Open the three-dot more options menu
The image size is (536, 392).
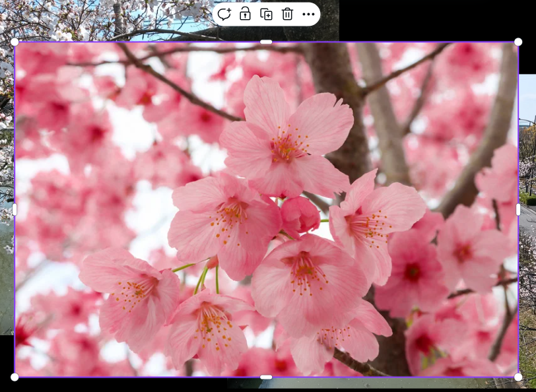[308, 14]
